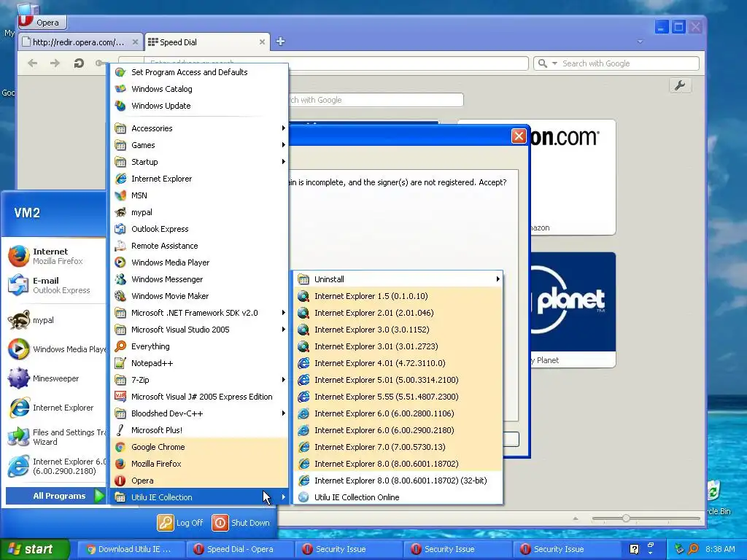
Task: Launch Everything search program
Action: (200, 346)
